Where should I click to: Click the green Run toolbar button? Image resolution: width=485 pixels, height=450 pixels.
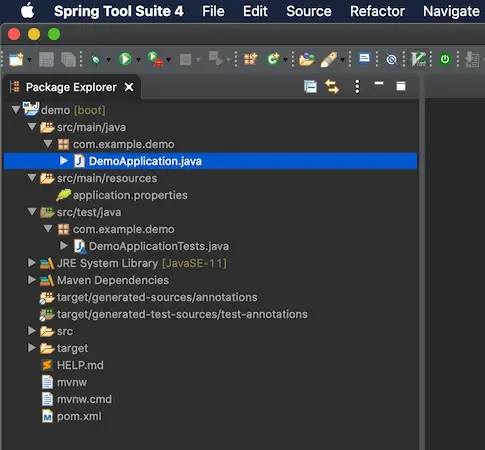pos(125,59)
